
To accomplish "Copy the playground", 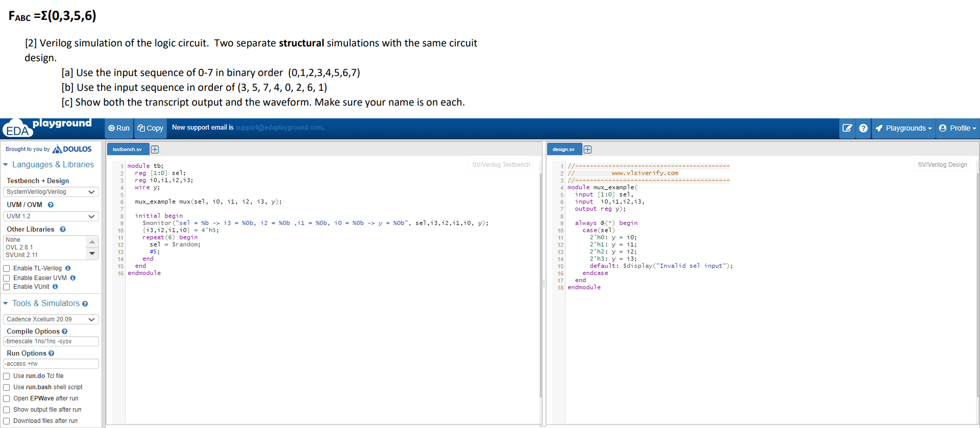I will (151, 128).
